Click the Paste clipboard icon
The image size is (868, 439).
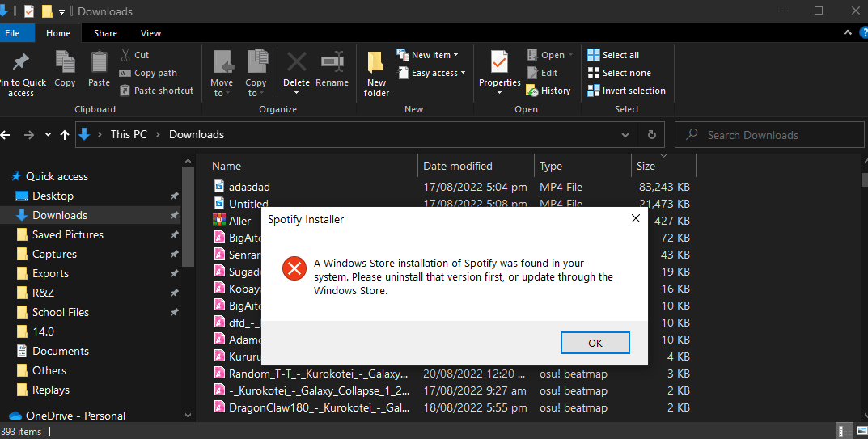99,62
